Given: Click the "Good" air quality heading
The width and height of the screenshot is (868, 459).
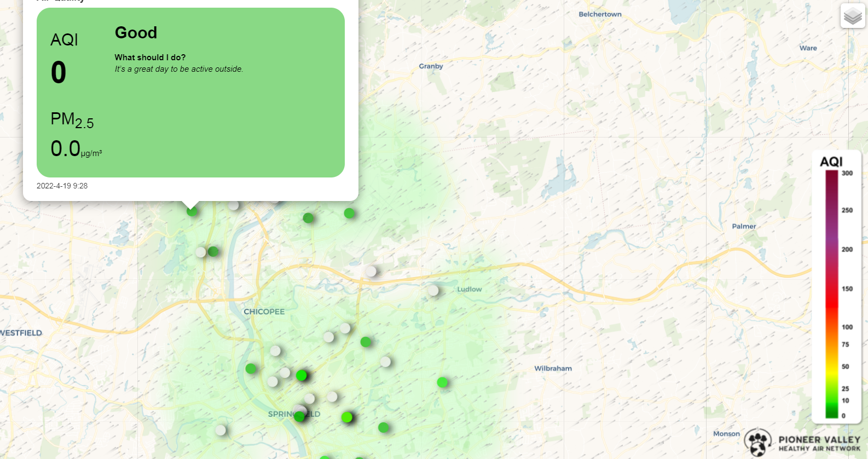Looking at the screenshot, I should [x=136, y=33].
